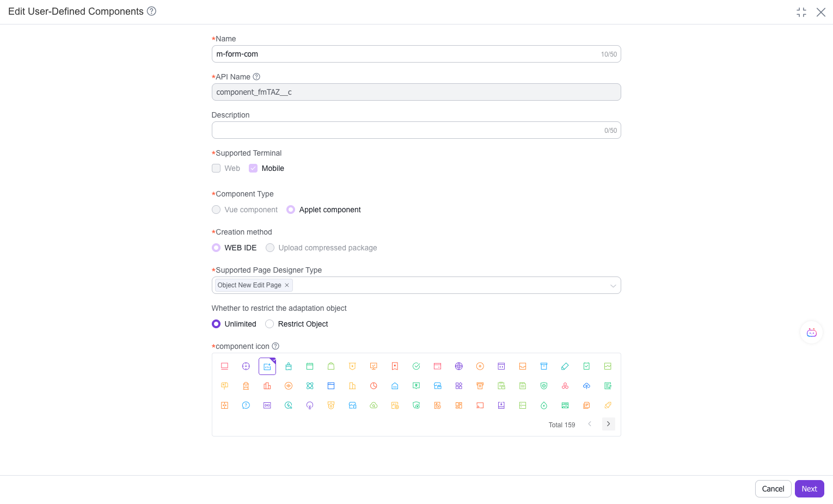Choose the blue cloud upload icon
Image resolution: width=833 pixels, height=504 pixels.
tap(586, 386)
